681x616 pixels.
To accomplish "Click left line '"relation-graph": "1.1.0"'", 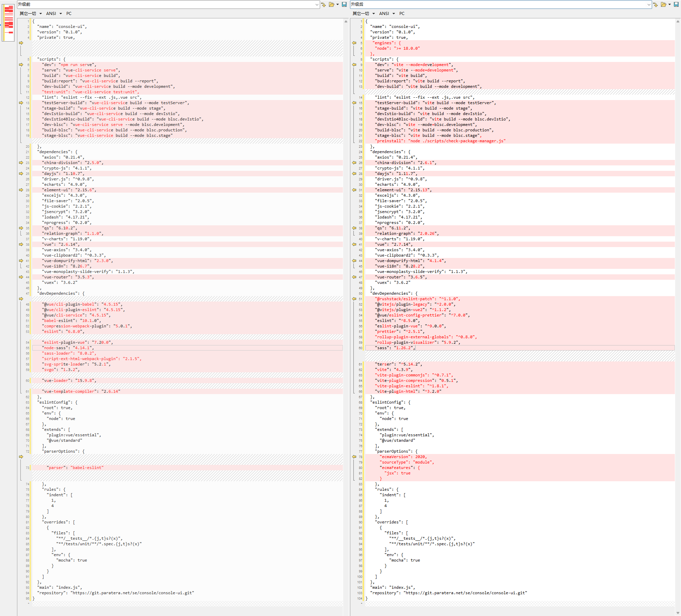I will click(73, 233).
